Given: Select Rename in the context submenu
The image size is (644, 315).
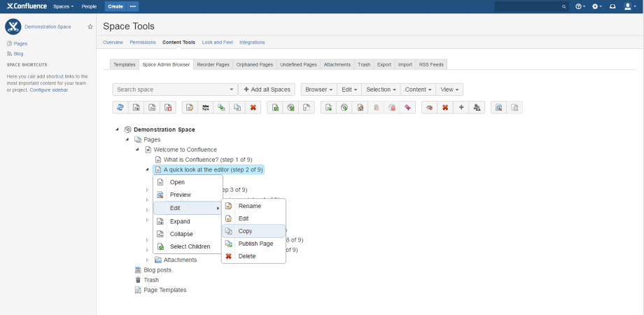Looking at the screenshot, I should tap(249, 206).
